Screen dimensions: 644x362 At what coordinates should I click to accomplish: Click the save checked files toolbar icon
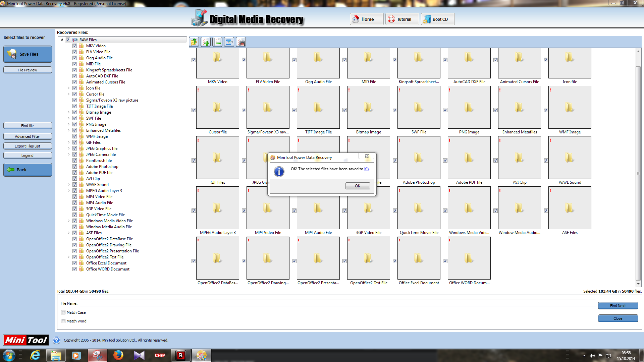pyautogui.click(x=241, y=42)
